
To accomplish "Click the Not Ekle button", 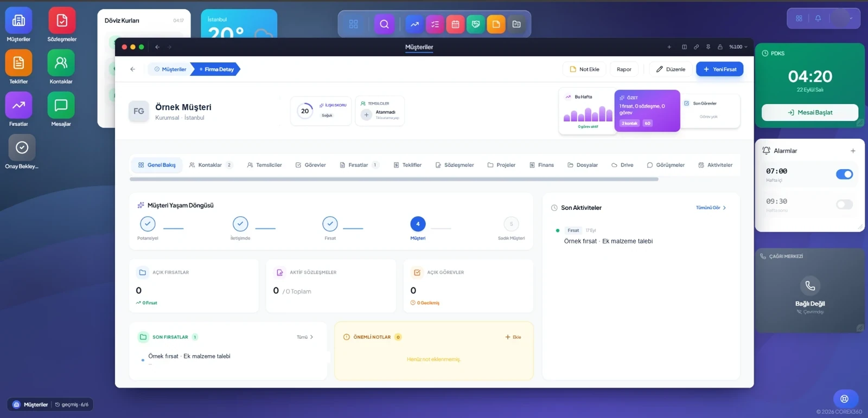I will click(584, 69).
